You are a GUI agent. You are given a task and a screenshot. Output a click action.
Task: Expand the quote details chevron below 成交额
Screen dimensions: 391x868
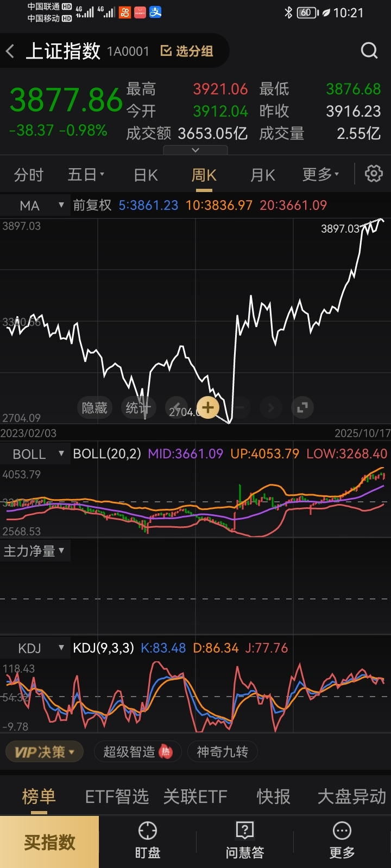(x=195, y=150)
